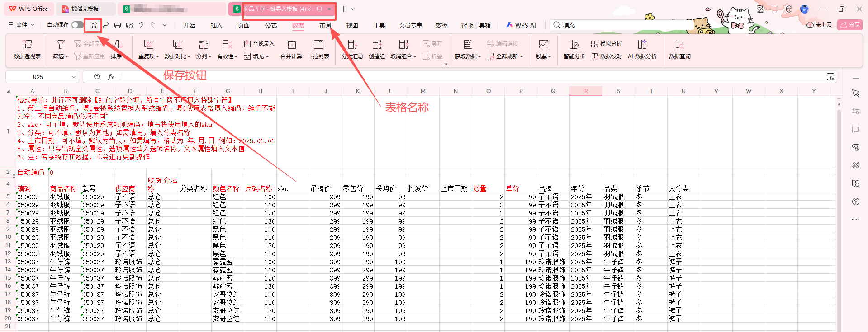Screen dimensions: 868x332
Task: Expand the 文件 file menu
Action: click(x=21, y=25)
